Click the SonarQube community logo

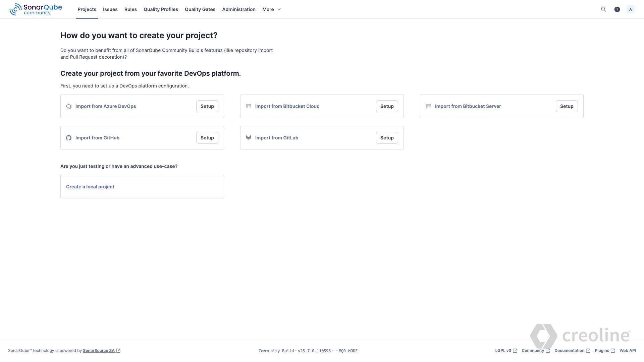coord(36,9)
